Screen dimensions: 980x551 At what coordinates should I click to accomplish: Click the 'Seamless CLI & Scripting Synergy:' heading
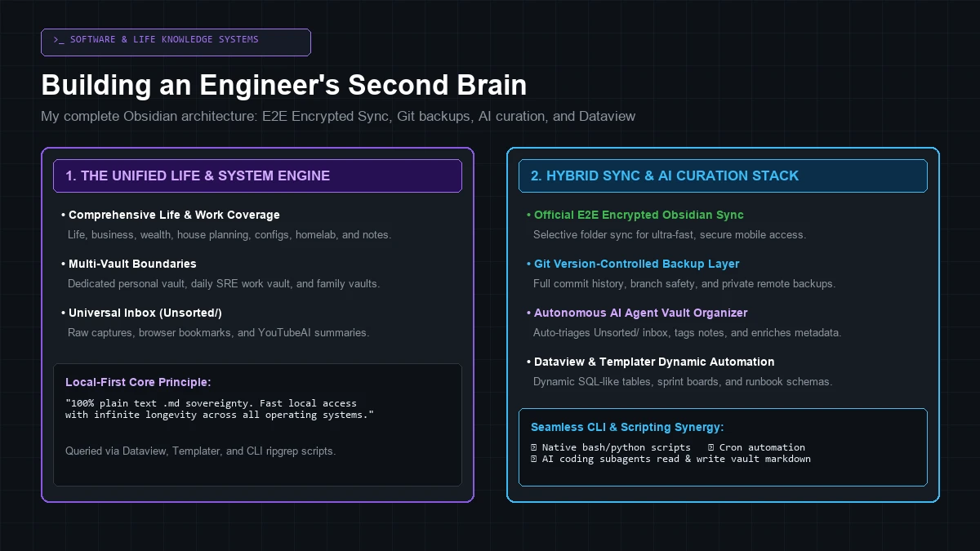point(627,427)
